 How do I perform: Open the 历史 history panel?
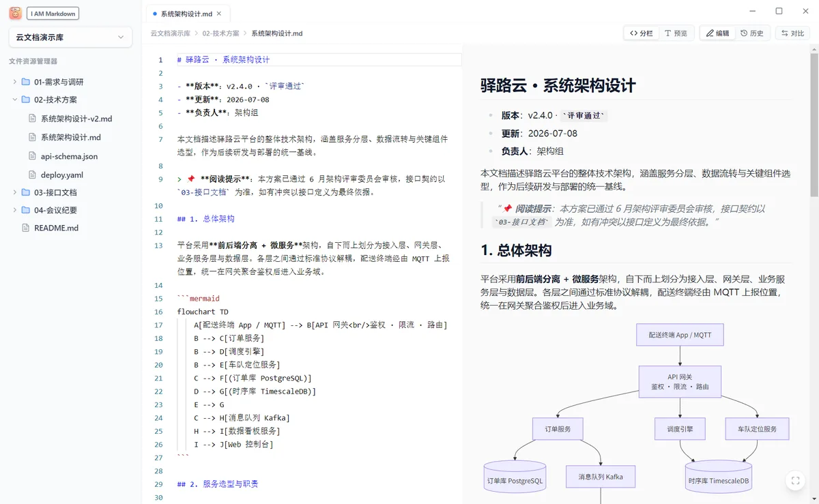(752, 33)
